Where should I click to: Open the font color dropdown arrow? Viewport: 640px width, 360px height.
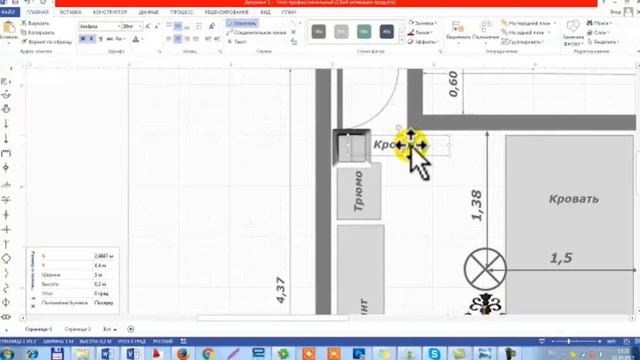click(142, 39)
